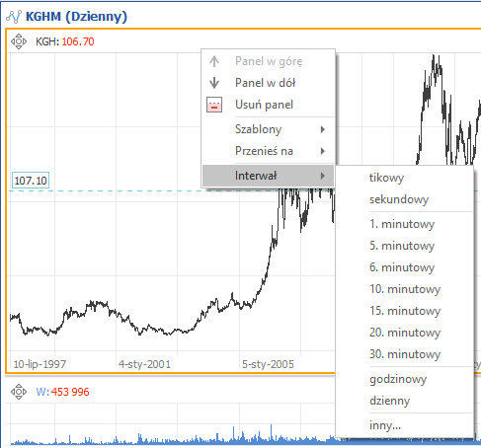The image size is (481, 448).
Task: Click the Panel w górę up arrow icon
Action: (x=214, y=61)
